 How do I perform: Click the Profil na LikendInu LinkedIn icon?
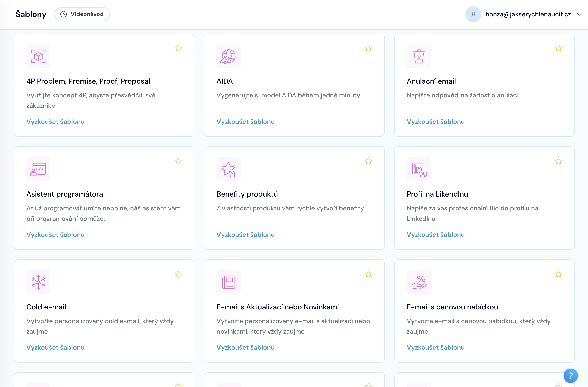point(419,169)
